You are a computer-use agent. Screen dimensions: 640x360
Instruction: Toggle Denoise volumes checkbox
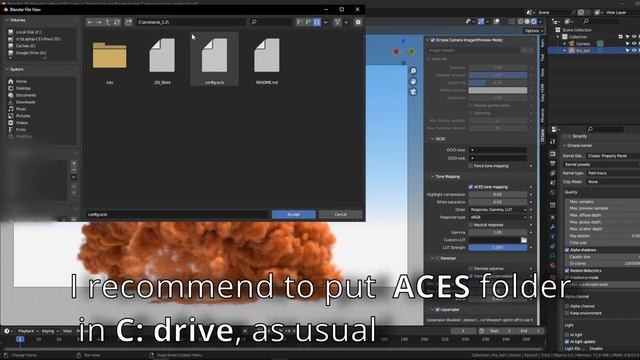coord(471,269)
